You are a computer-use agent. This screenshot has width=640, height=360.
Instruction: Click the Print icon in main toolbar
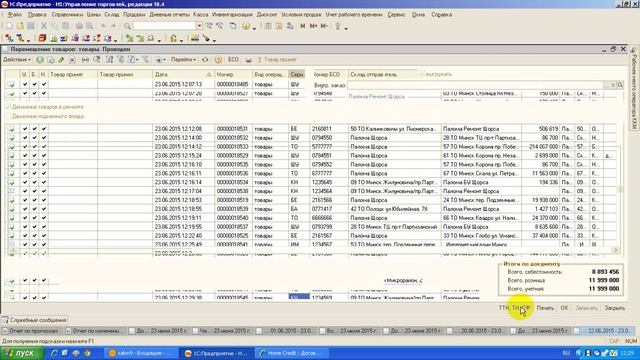(79, 26)
